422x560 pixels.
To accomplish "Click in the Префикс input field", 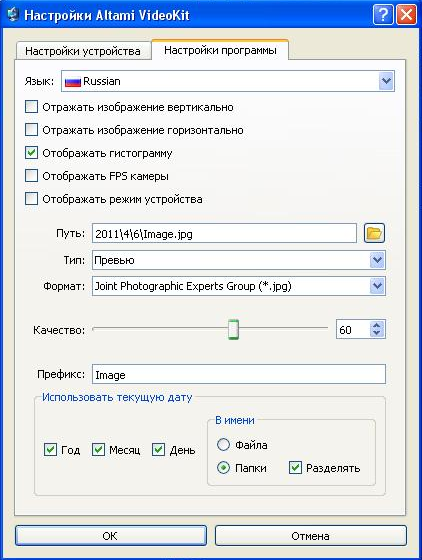I will point(239,374).
